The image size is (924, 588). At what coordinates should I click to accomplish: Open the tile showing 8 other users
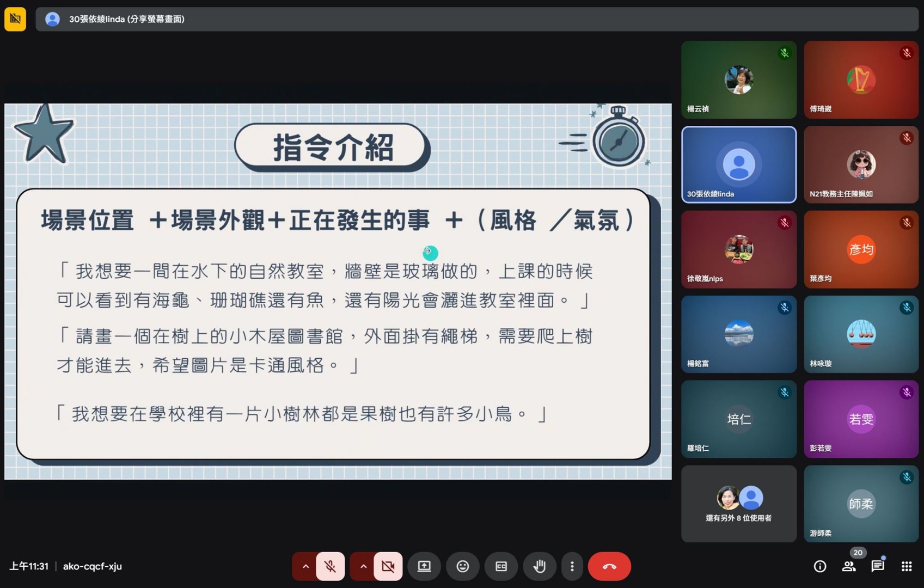(738, 504)
